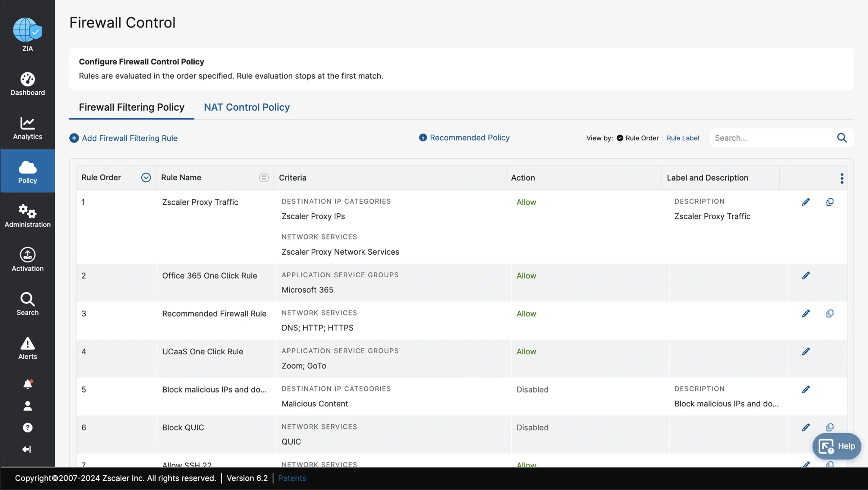Image resolution: width=868 pixels, height=490 pixels.
Task: Select the Firewall Filtering Policy tab
Action: pos(131,107)
